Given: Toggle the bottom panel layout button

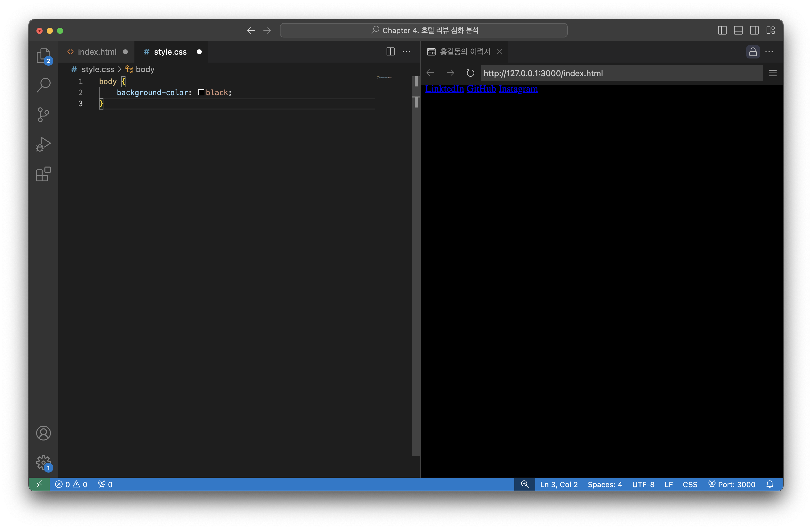Looking at the screenshot, I should click(x=738, y=30).
